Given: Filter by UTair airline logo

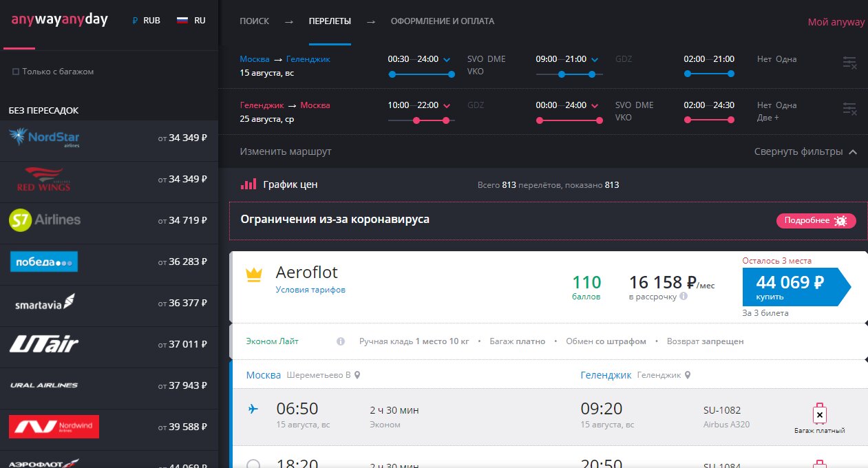Looking at the screenshot, I should click(44, 343).
